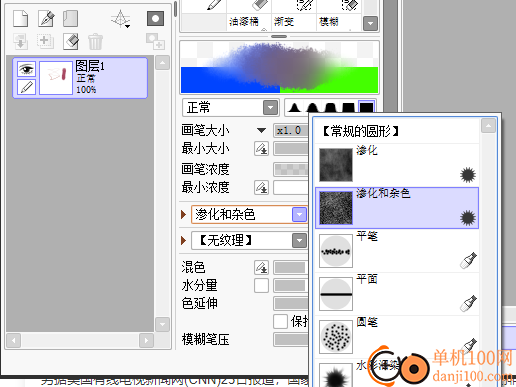The image size is (516, 387).
Task: Adjust the 色延伸 slider
Action: 291,304
